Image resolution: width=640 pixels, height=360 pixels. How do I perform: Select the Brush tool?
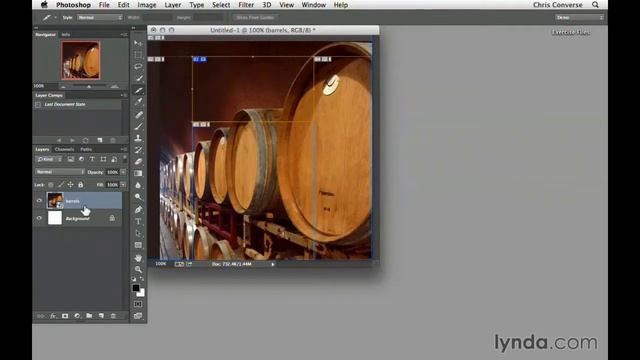pyautogui.click(x=138, y=127)
